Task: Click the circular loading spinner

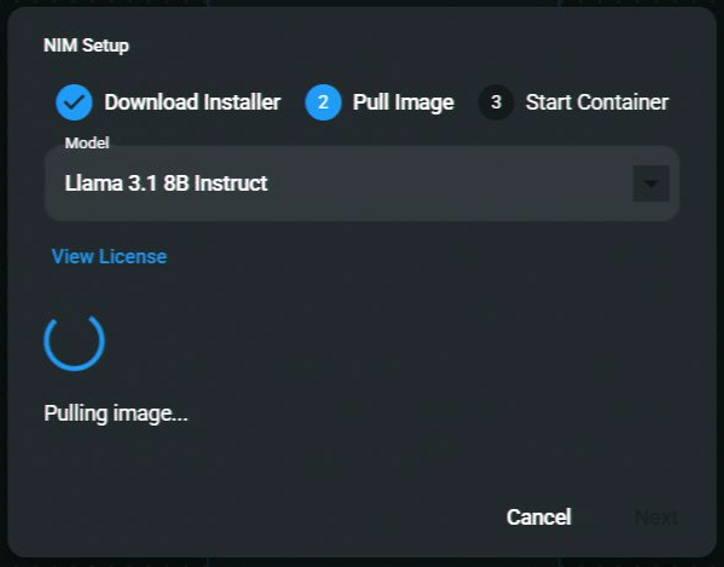Action: [74, 341]
